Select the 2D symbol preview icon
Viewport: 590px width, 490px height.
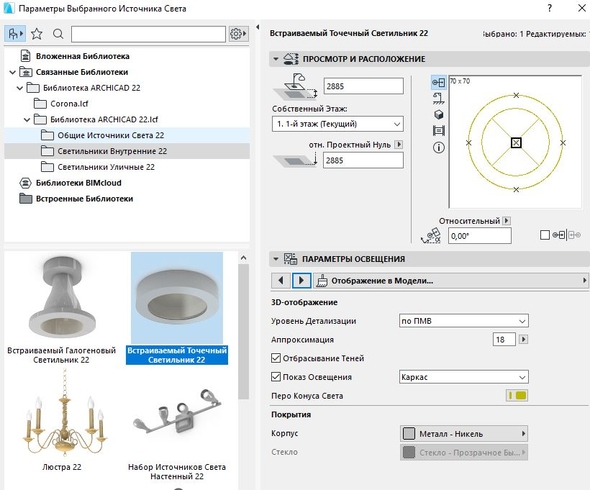tap(438, 82)
